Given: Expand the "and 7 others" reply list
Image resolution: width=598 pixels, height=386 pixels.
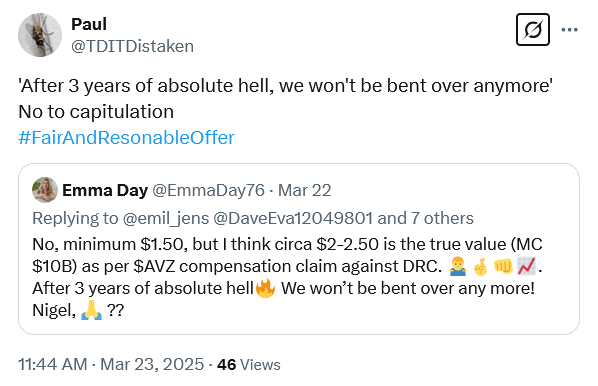Looking at the screenshot, I should [x=425, y=218].
